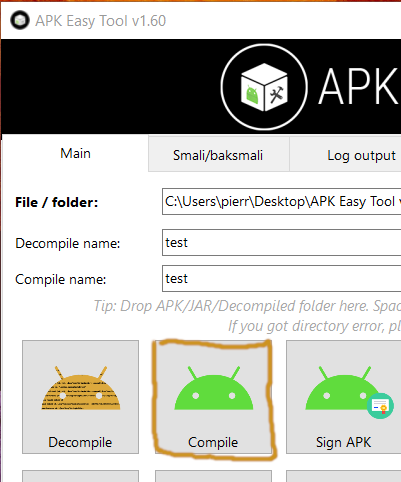Viewport: 401px width, 482px height.
Task: Click the Compile name input field
Action: pyautogui.click(x=282, y=279)
